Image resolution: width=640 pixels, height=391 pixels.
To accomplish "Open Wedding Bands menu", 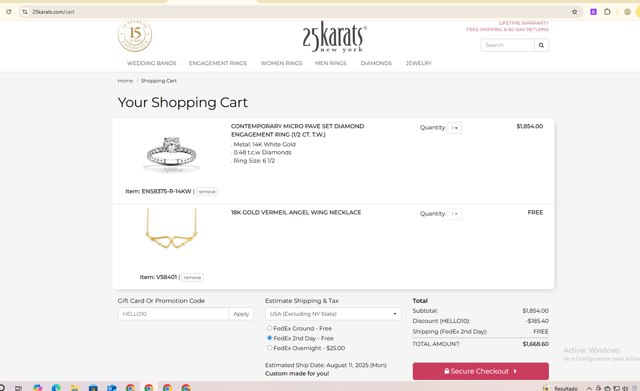I will pyautogui.click(x=151, y=63).
